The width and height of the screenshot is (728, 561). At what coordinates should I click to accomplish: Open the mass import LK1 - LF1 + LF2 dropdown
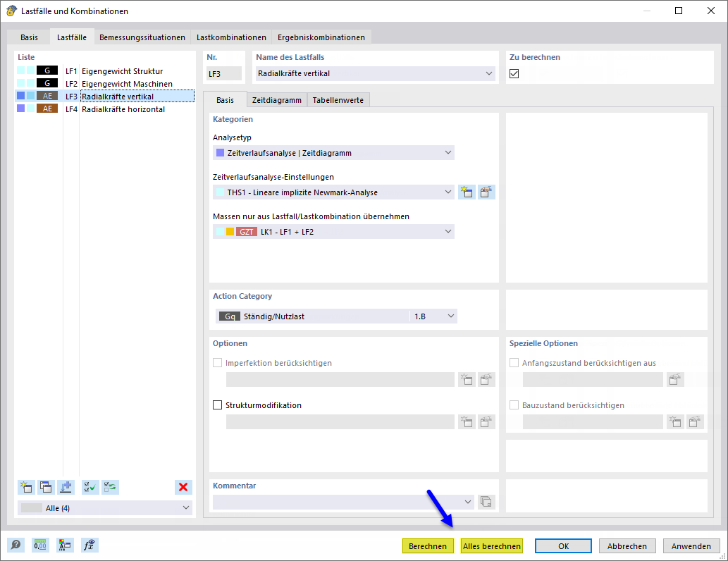[x=448, y=231]
